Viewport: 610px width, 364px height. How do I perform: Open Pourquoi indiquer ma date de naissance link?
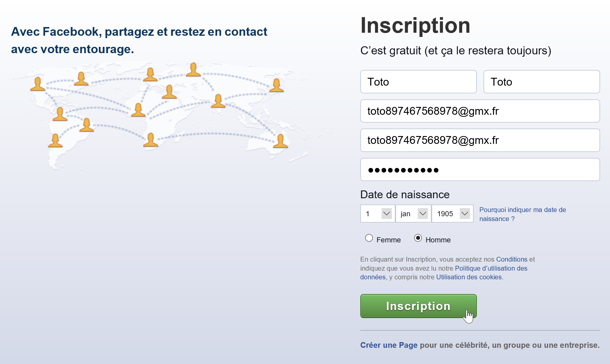(x=523, y=214)
